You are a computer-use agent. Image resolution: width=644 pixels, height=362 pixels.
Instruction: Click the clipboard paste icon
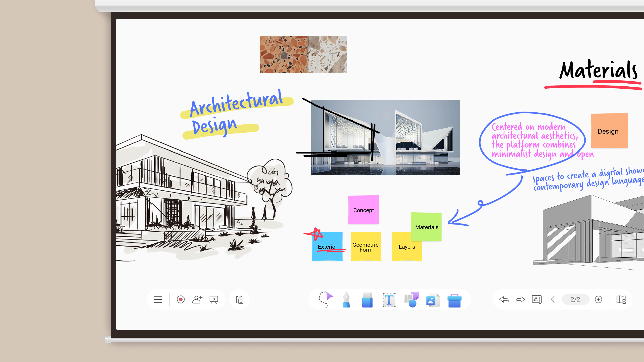pyautogui.click(x=239, y=299)
